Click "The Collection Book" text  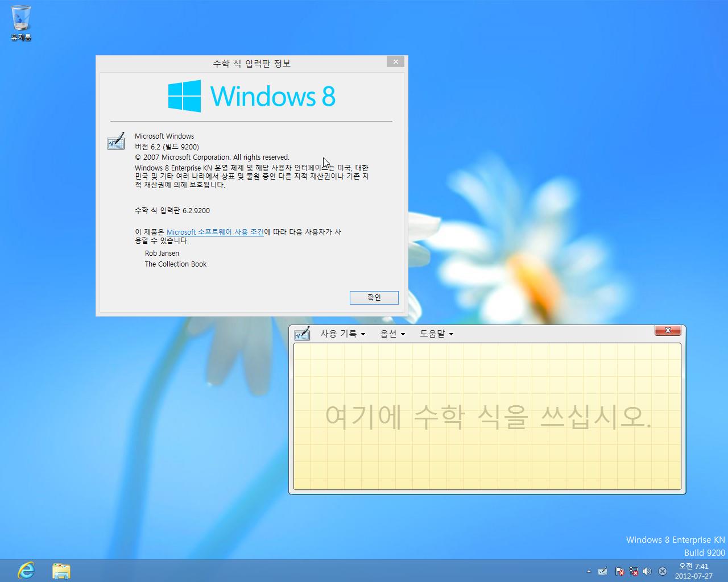click(176, 264)
